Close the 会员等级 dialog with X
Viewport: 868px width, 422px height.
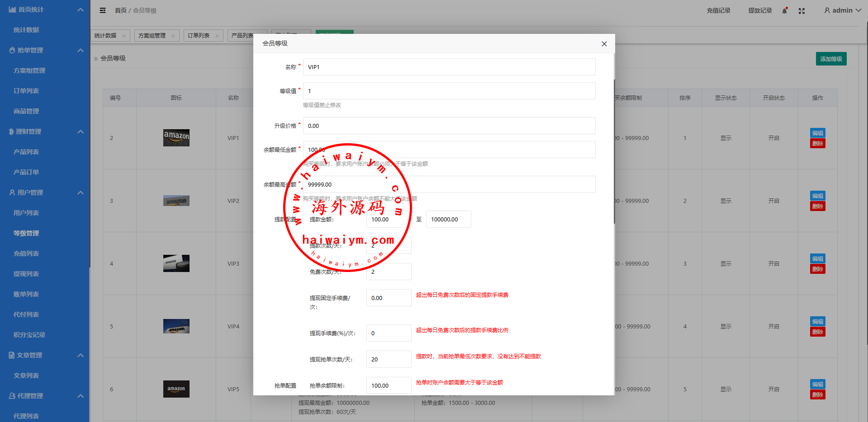(604, 44)
